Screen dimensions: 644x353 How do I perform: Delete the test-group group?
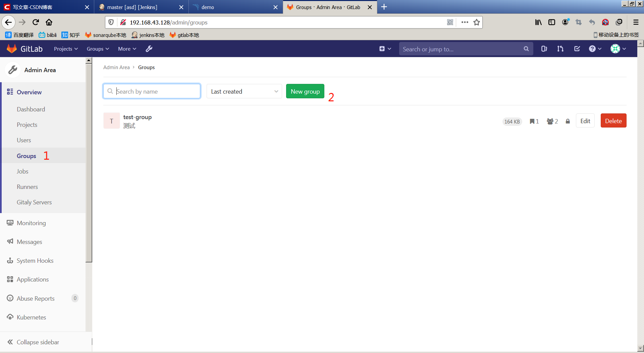[x=613, y=120]
